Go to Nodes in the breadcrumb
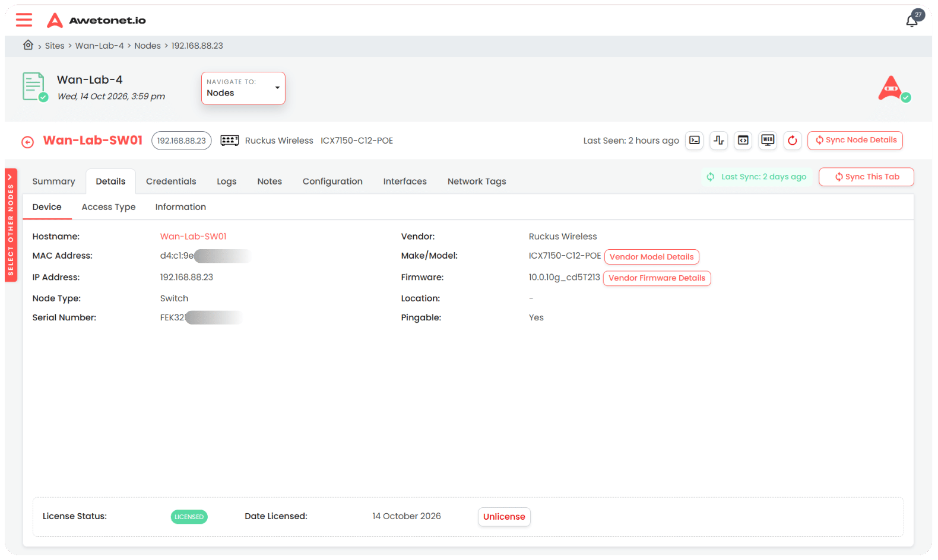 pyautogui.click(x=147, y=46)
